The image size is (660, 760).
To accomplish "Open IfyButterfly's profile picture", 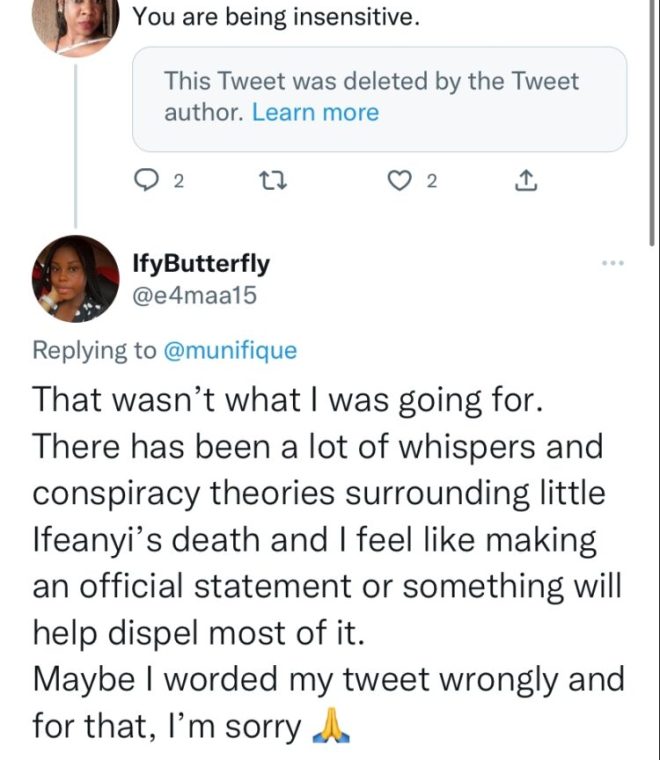I will point(75,279).
